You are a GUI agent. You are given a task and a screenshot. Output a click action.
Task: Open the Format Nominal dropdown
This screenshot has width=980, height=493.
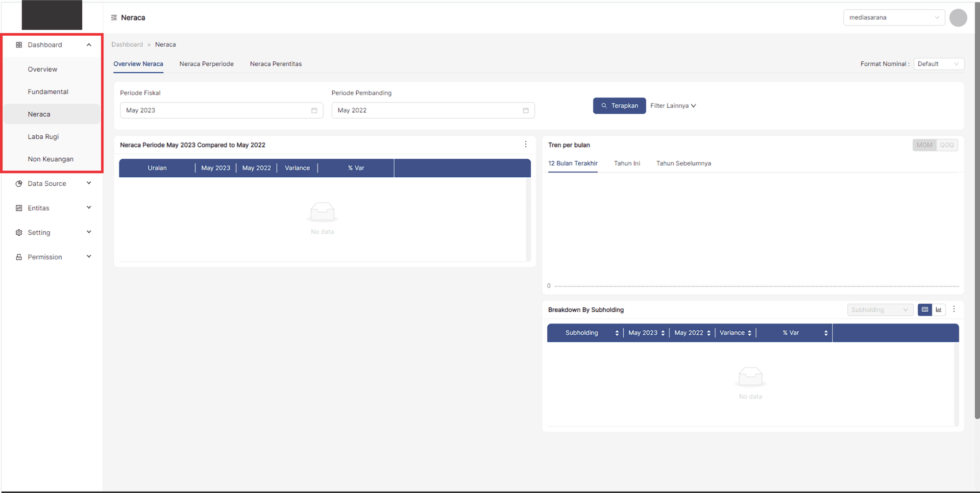pyautogui.click(x=938, y=64)
